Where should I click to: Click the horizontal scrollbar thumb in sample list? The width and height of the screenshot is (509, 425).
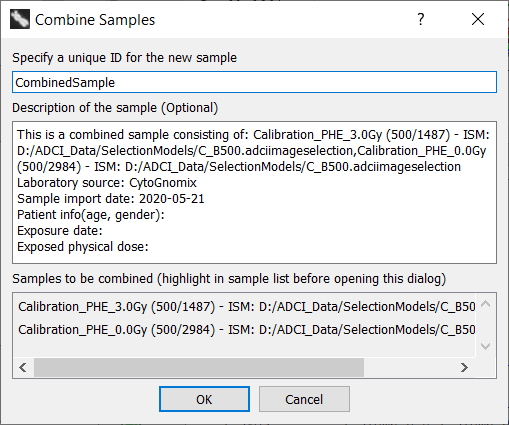pos(199,368)
